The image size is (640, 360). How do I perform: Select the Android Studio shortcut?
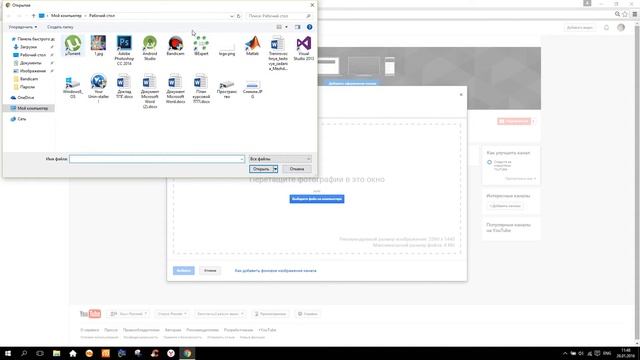[x=150, y=48]
